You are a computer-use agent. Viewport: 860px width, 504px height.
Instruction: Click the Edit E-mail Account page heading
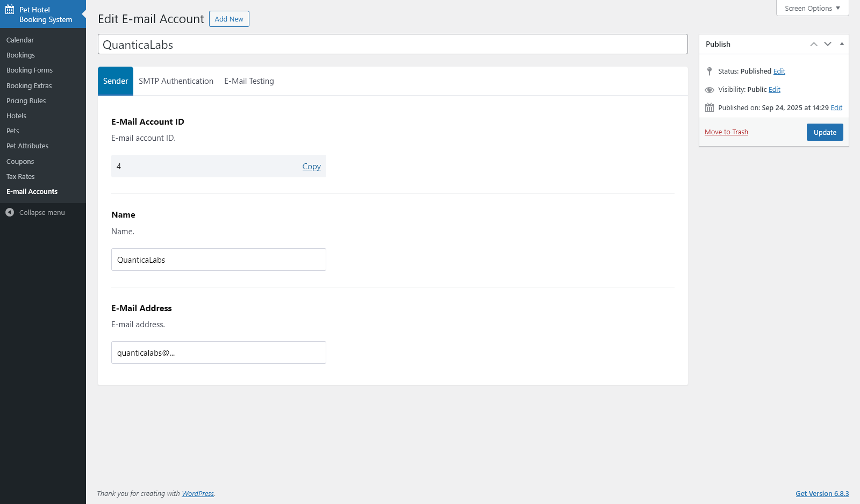pos(151,19)
